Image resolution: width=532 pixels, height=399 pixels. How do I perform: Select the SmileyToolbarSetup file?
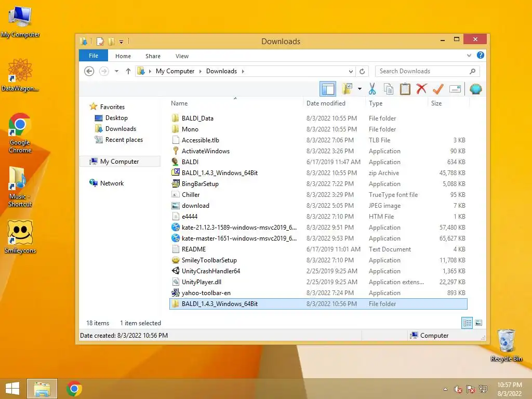click(318, 260)
